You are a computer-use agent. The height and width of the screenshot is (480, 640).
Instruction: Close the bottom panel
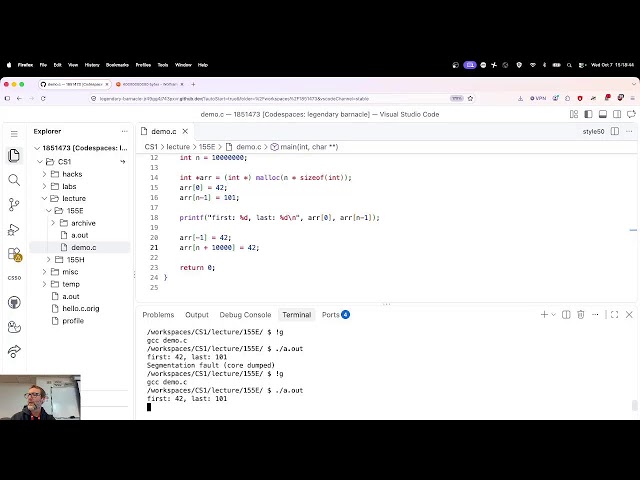coord(629,315)
